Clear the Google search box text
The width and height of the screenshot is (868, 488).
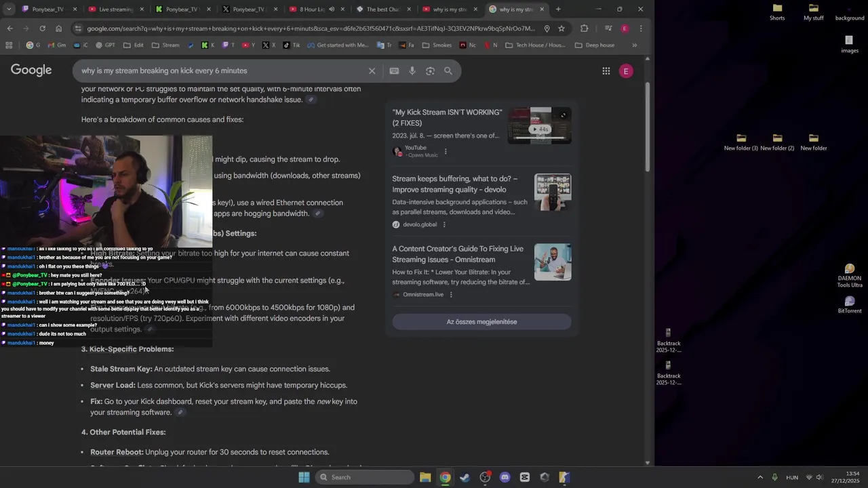pos(372,71)
